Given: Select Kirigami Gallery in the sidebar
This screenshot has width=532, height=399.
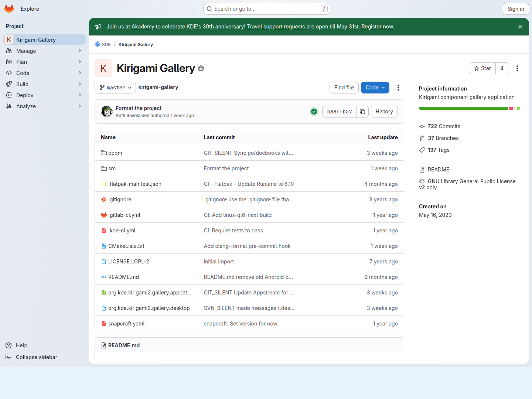Looking at the screenshot, I should [x=44, y=40].
